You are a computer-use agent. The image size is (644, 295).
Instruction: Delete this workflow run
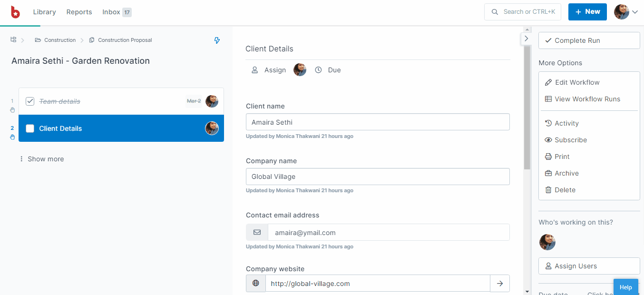tap(560, 190)
